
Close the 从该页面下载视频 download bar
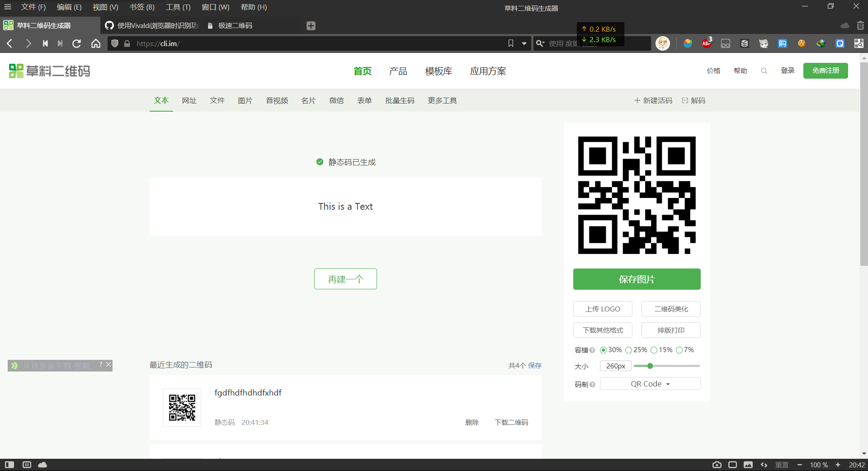pyautogui.click(x=108, y=364)
